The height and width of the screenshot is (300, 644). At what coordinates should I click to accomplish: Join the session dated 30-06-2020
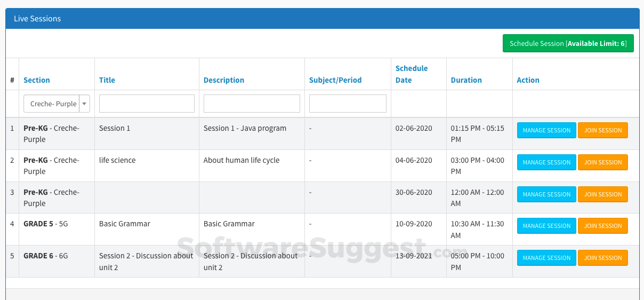[x=603, y=194]
